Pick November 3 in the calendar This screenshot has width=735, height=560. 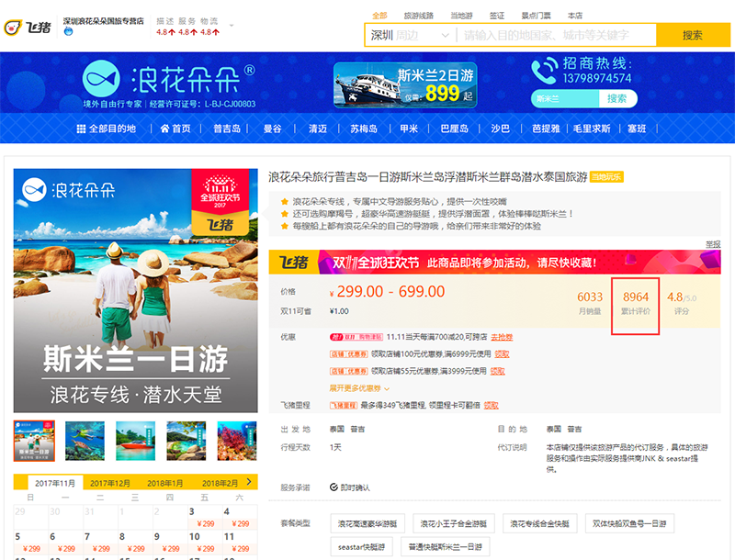tap(205, 517)
